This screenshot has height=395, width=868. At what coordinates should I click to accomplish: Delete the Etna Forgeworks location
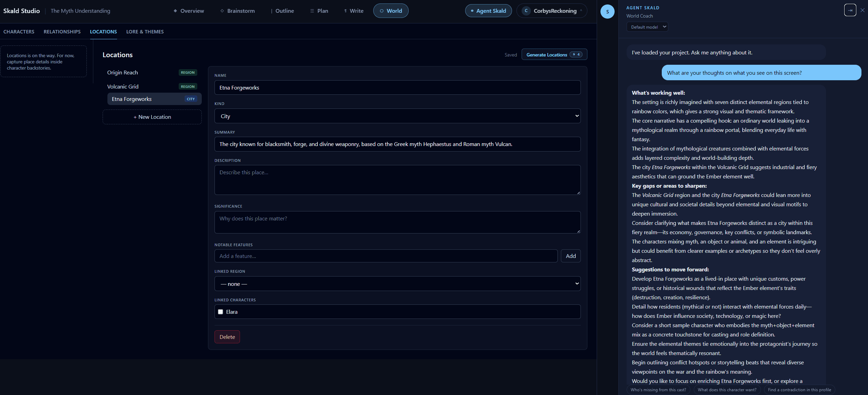pos(227,337)
